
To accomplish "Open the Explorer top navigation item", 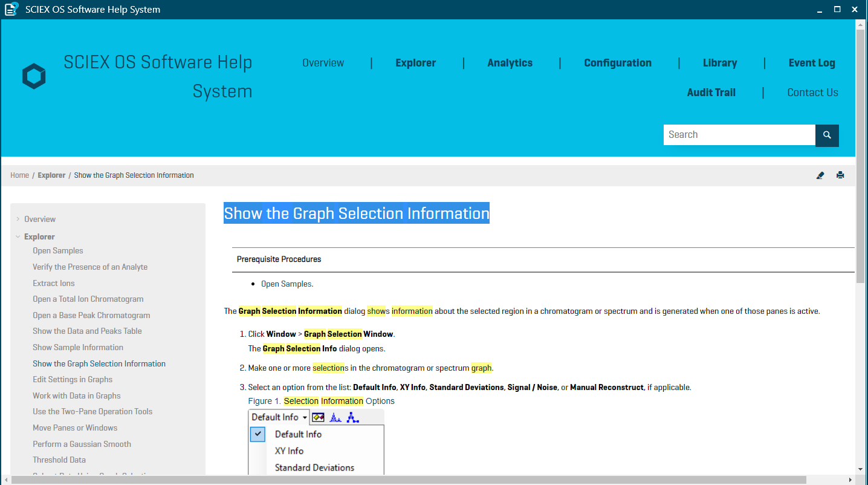I will coord(416,63).
